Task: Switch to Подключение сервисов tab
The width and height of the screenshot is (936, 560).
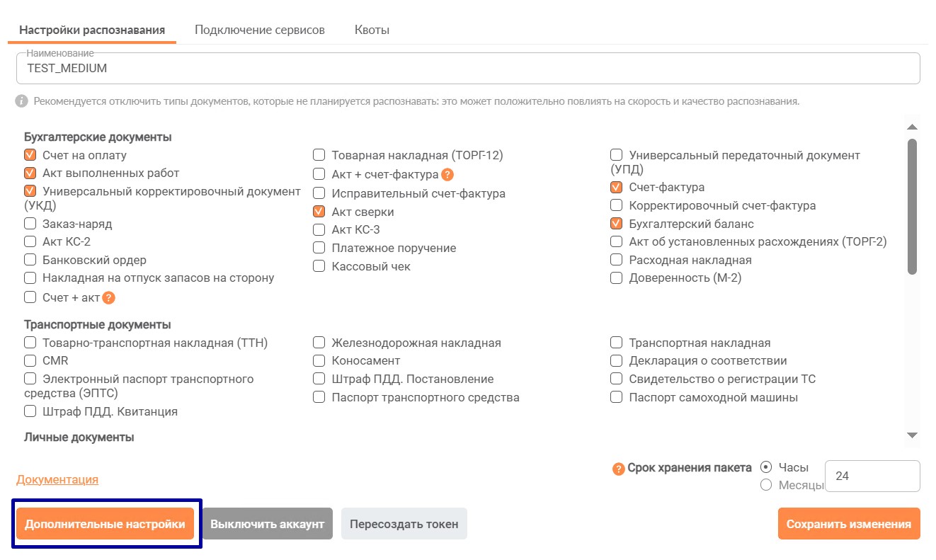Action: pos(260,30)
